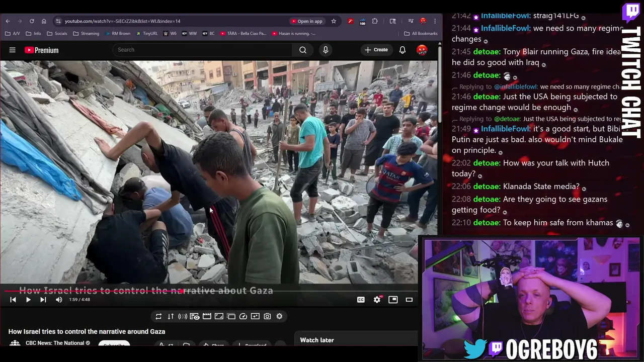Go to YouTube Premium home logo
The width and height of the screenshot is (644, 362).
point(41,50)
